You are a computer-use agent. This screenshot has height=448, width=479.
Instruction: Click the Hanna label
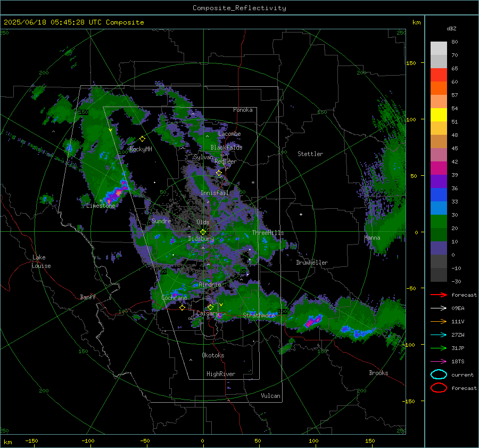pos(372,238)
